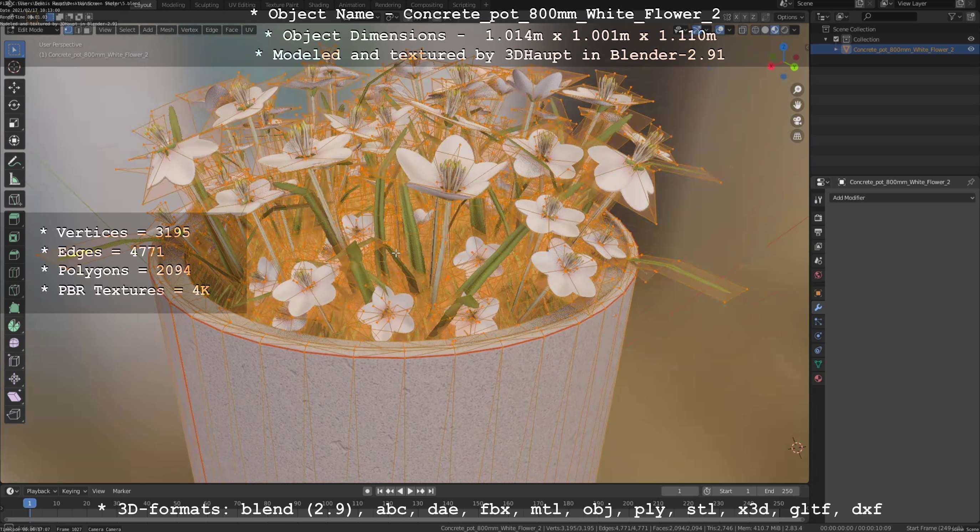This screenshot has width=980, height=532.
Task: Click the pan view hand icon
Action: pos(797,105)
